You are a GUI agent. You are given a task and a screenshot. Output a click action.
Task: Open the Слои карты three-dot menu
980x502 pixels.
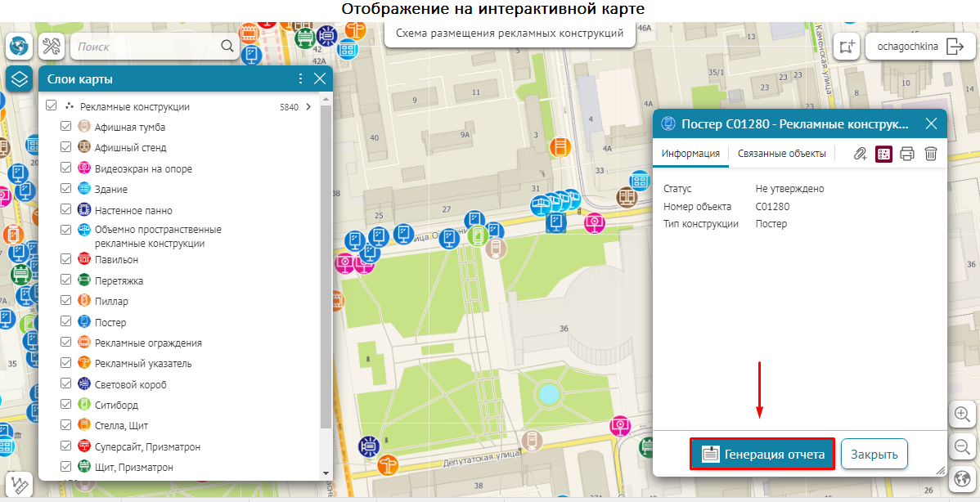point(300,79)
